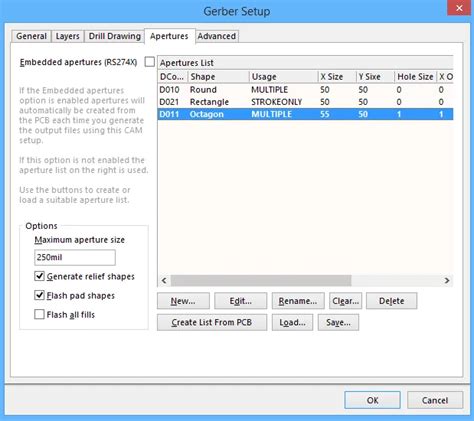Sort by the Usage column header
Viewport: 474px width, 421px height.
284,77
